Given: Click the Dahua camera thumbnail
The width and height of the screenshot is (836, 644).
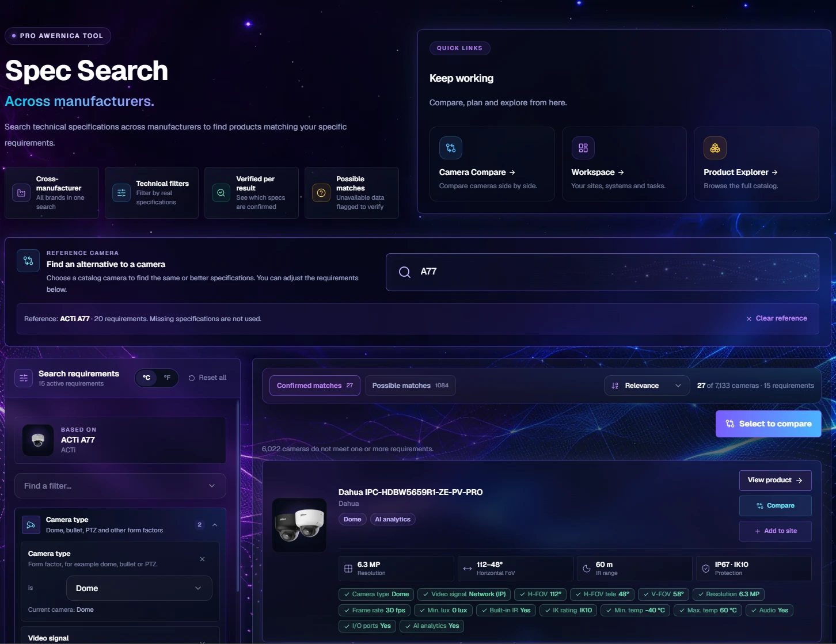Looking at the screenshot, I should [299, 525].
